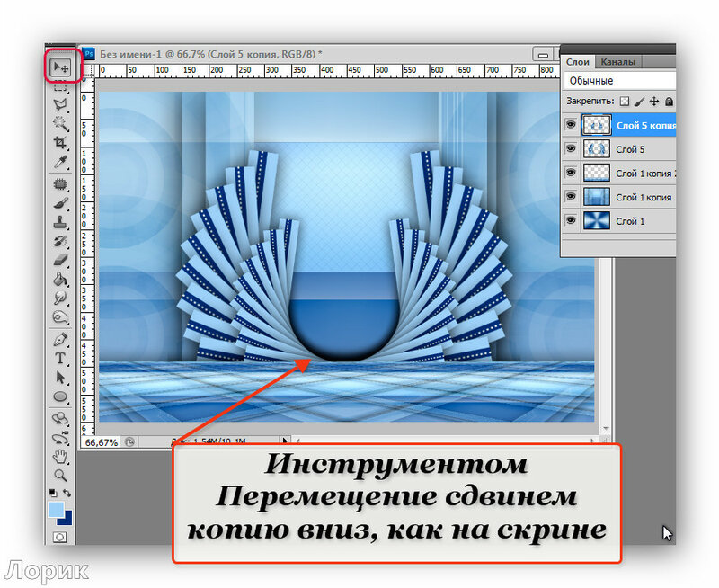
Task: Select the Слой 5 копия layer name
Action: point(645,126)
